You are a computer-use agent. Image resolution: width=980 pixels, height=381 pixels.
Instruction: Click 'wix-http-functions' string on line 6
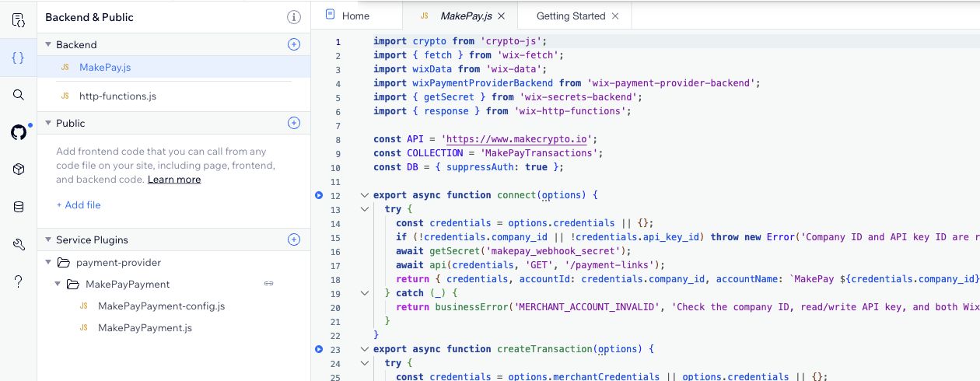click(570, 111)
